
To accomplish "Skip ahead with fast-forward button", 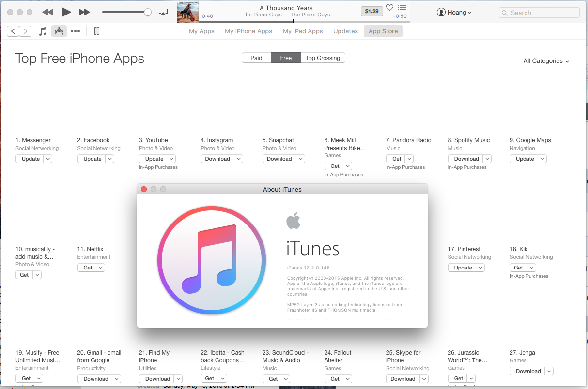I will (84, 12).
